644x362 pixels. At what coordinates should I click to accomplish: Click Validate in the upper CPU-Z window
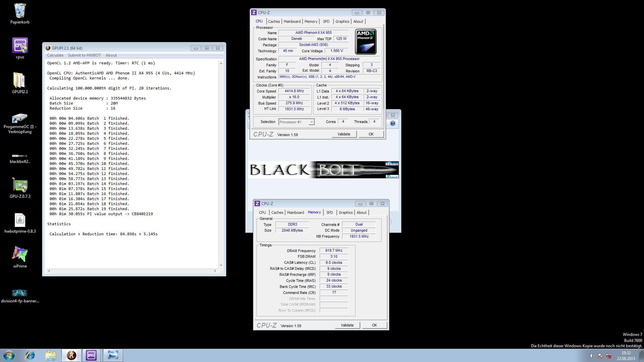point(344,134)
